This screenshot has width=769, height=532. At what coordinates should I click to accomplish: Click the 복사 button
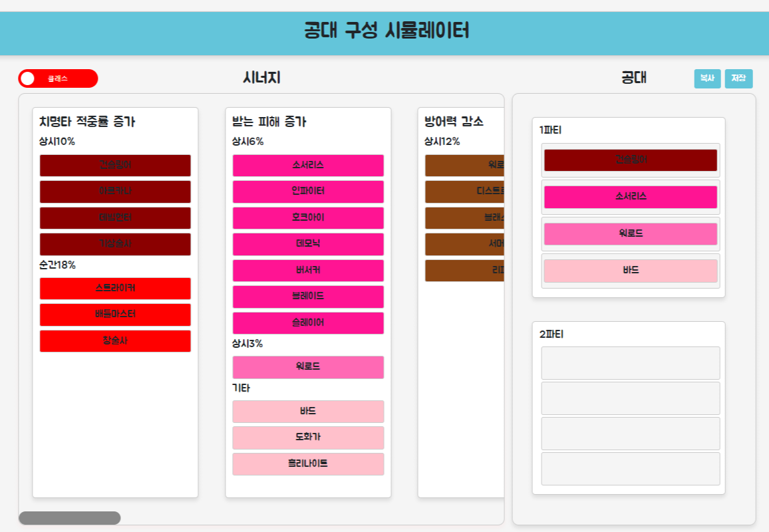707,78
